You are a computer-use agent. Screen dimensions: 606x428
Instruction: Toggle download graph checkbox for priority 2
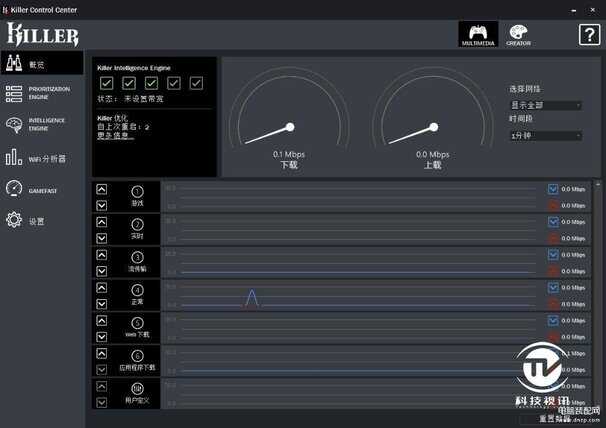click(x=553, y=222)
